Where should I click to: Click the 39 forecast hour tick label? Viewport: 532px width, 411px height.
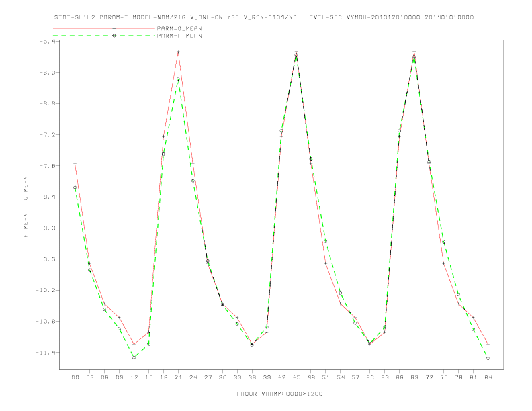pos(267,377)
